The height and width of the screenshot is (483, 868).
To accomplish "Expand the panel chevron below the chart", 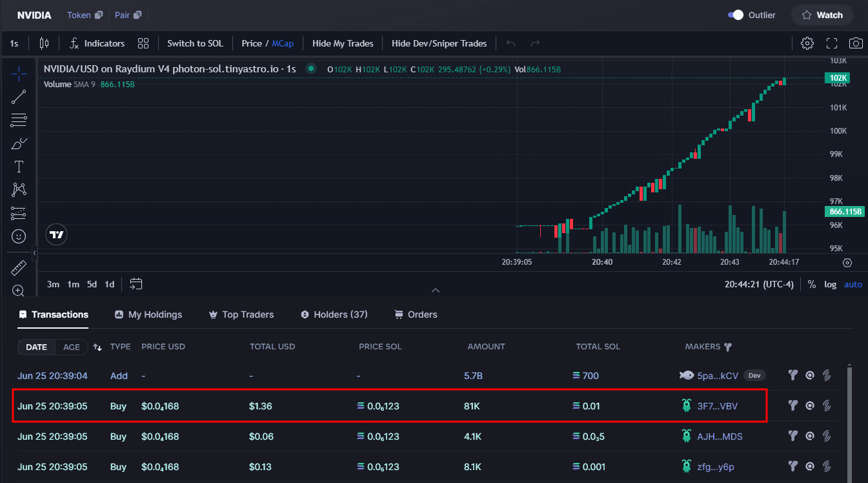I will (x=436, y=291).
